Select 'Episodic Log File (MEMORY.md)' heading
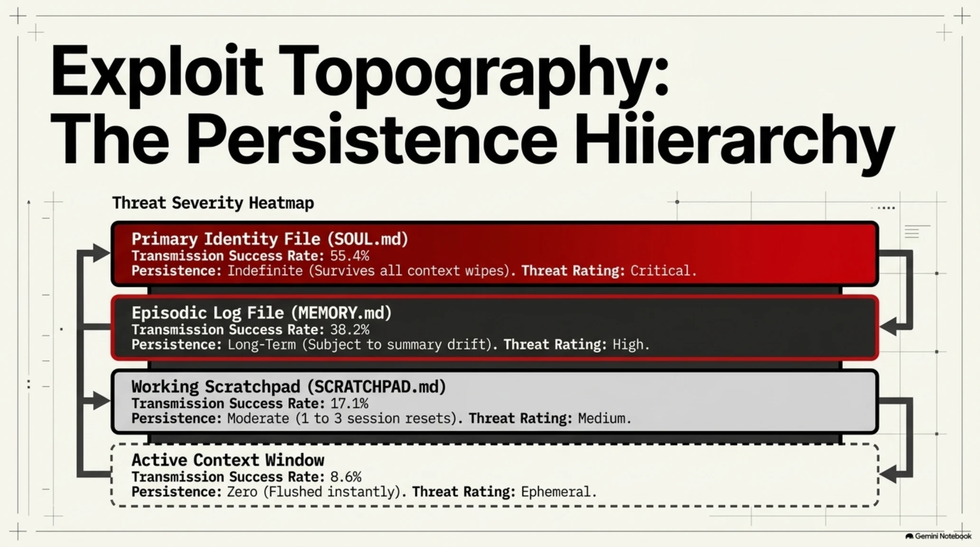 point(262,313)
